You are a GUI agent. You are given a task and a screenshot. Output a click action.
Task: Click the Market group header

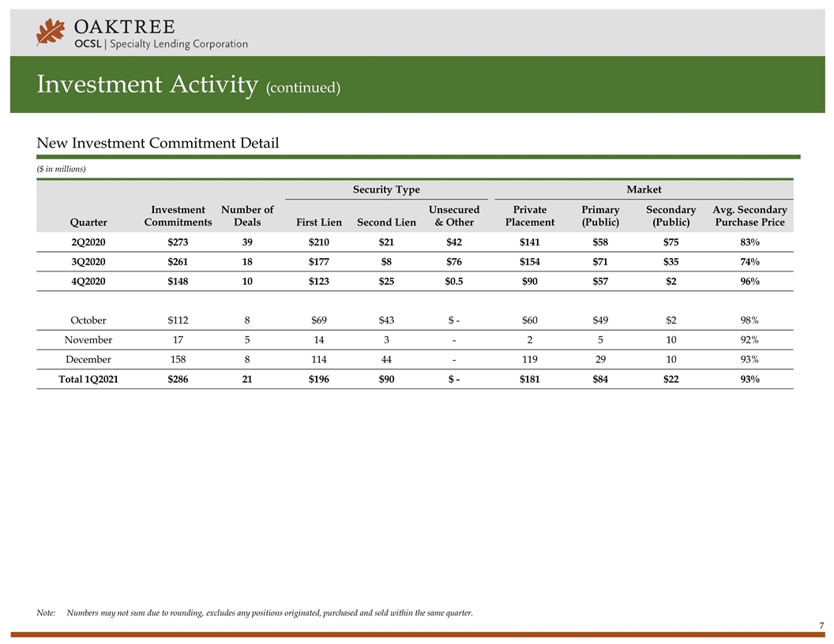coord(644,189)
